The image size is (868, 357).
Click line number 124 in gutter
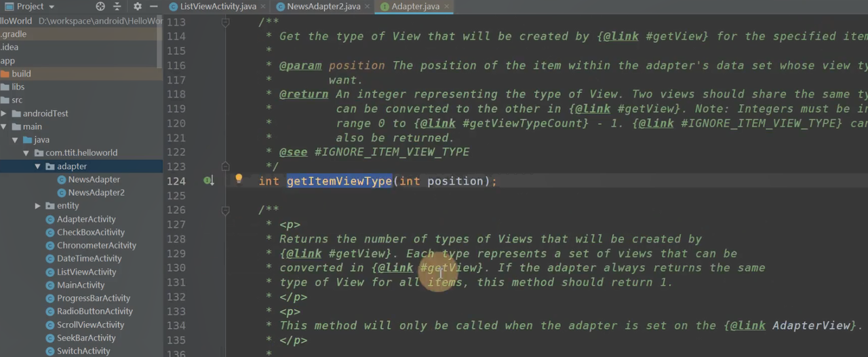coord(176,181)
